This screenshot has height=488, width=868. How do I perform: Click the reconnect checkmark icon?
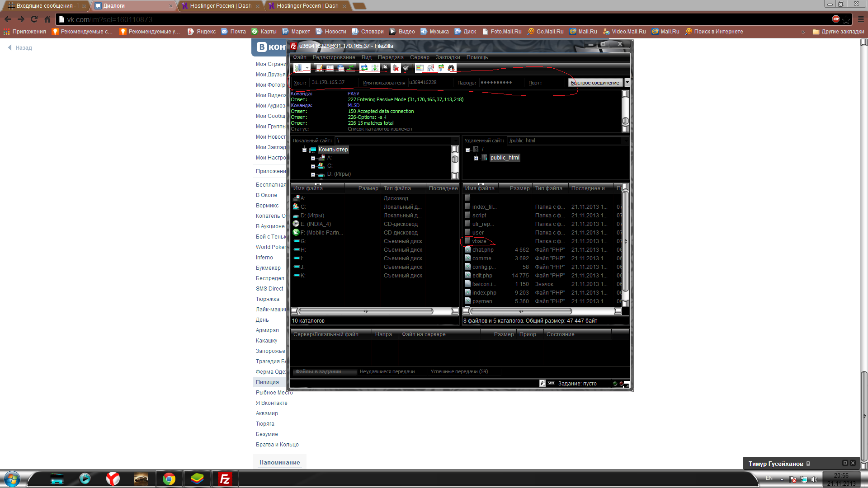coord(406,68)
